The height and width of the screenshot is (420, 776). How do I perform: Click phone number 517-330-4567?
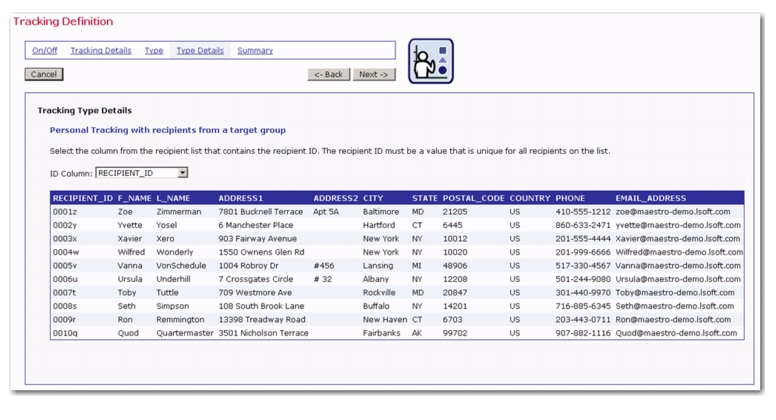pyautogui.click(x=583, y=266)
